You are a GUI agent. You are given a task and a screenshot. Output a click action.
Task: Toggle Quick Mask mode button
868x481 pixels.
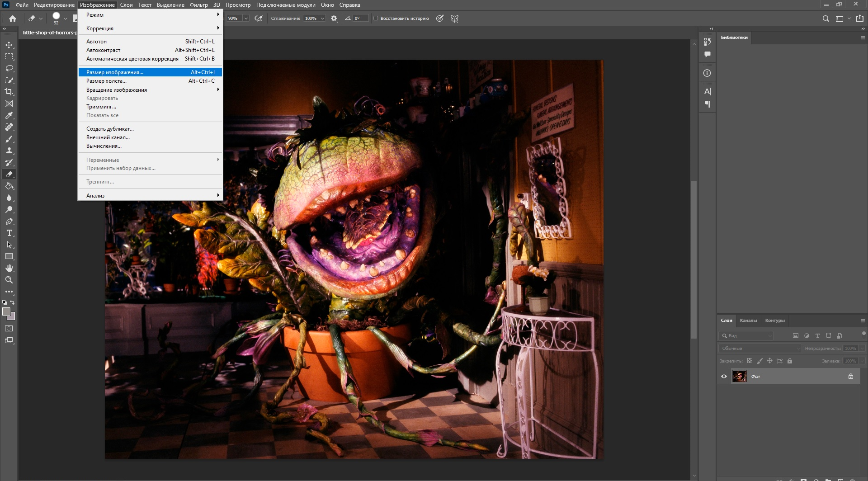point(9,329)
